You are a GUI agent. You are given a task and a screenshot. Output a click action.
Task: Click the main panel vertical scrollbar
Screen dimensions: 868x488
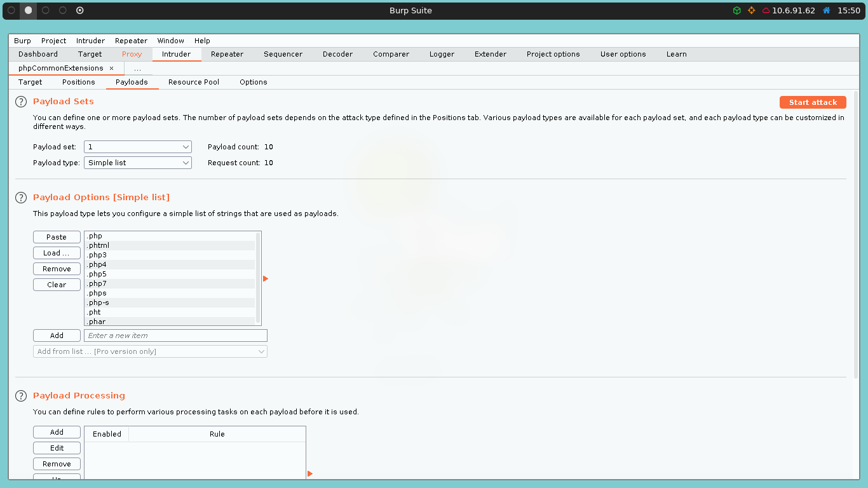point(856,235)
